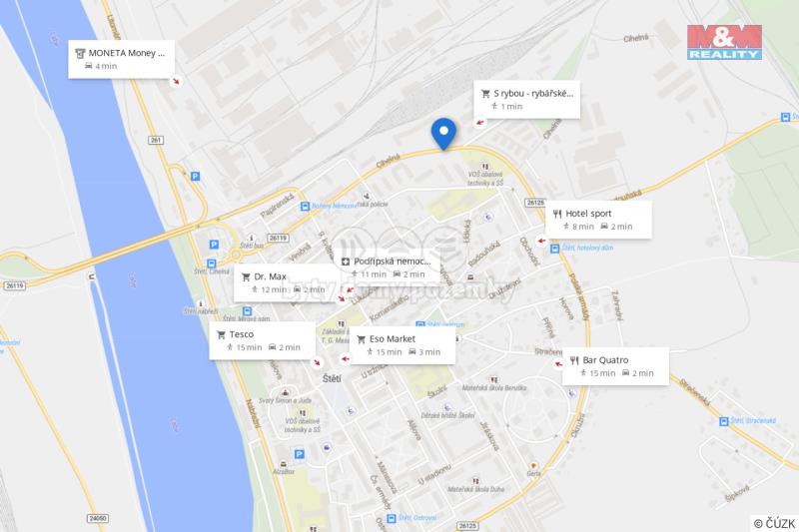
Task: Click the Hotel sport restaurant card
Action: [598, 220]
